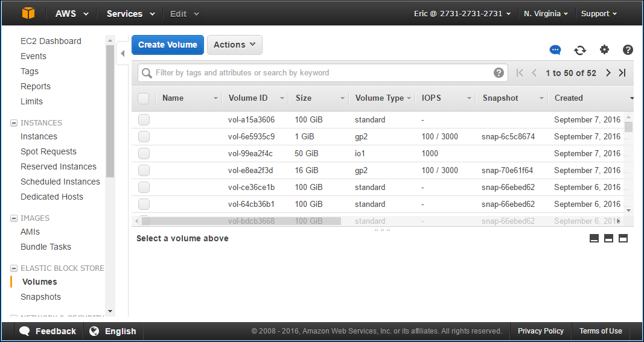Open Tags in sidebar

point(30,71)
